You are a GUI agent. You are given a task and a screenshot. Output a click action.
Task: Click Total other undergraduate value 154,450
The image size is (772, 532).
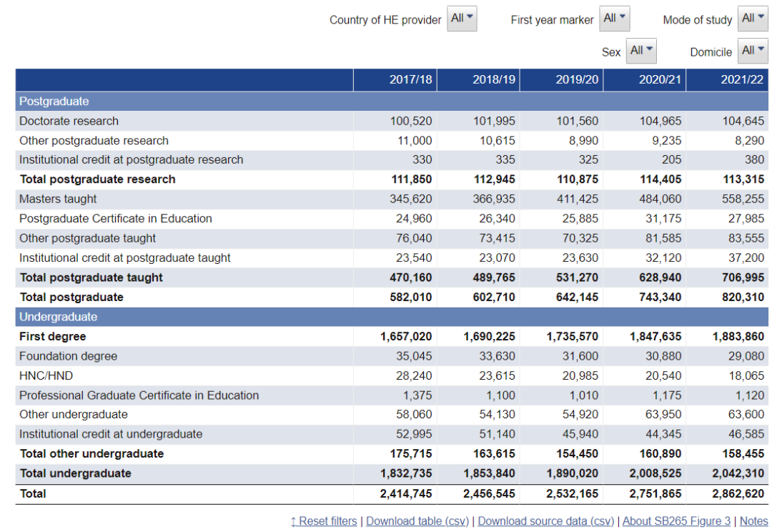pyautogui.click(x=578, y=453)
